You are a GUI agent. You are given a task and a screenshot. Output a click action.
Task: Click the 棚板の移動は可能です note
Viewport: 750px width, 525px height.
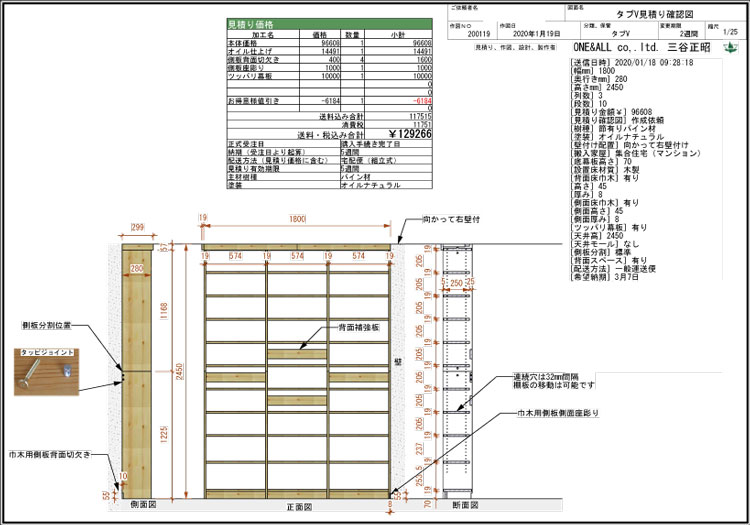554,385
